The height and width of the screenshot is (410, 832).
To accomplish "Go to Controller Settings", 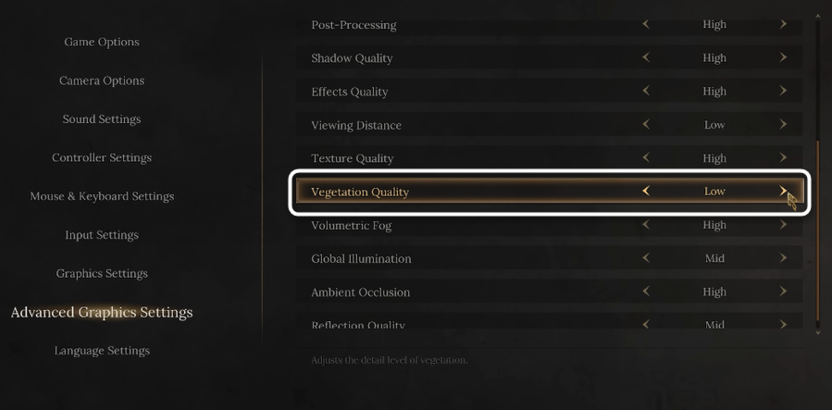I will pyautogui.click(x=102, y=158).
